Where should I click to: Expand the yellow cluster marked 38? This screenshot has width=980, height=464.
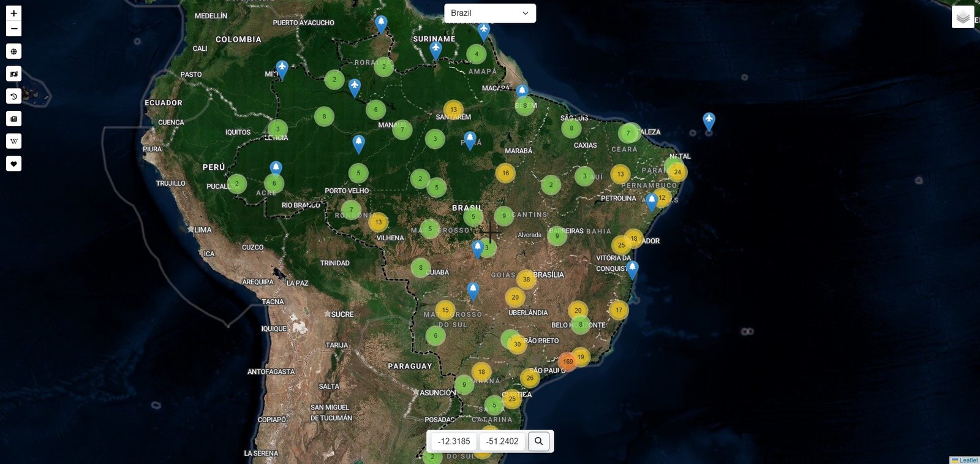[526, 280]
